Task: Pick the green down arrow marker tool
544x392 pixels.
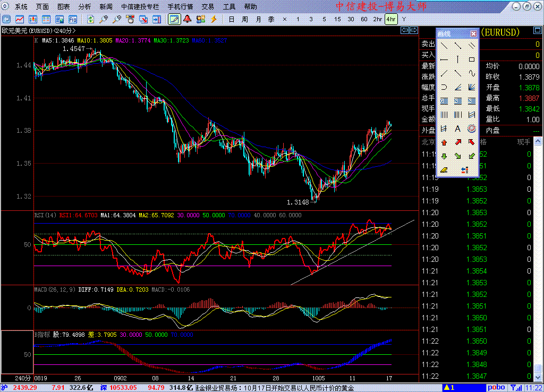Action: pos(444,156)
